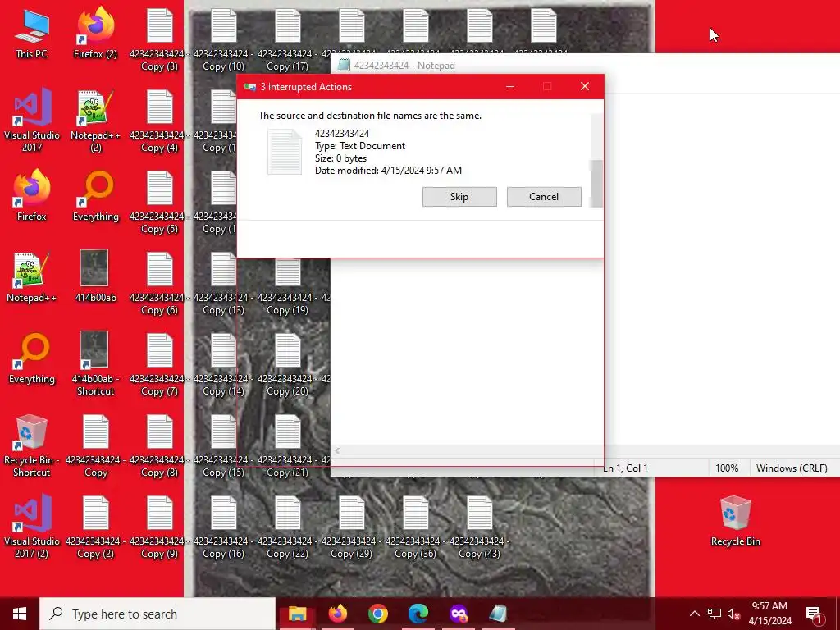Select file 42342343424 - Copy (43)
This screenshot has width=840, height=630.
click(479, 527)
